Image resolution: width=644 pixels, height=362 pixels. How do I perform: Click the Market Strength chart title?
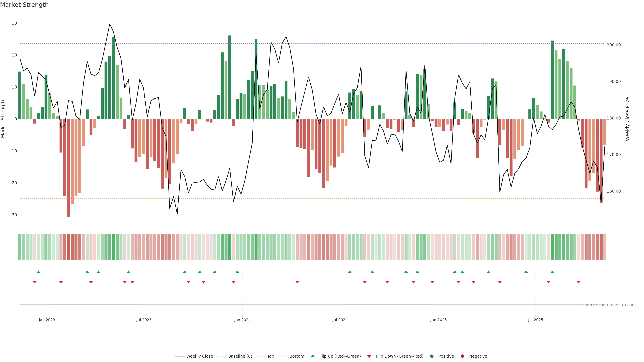coord(24,5)
